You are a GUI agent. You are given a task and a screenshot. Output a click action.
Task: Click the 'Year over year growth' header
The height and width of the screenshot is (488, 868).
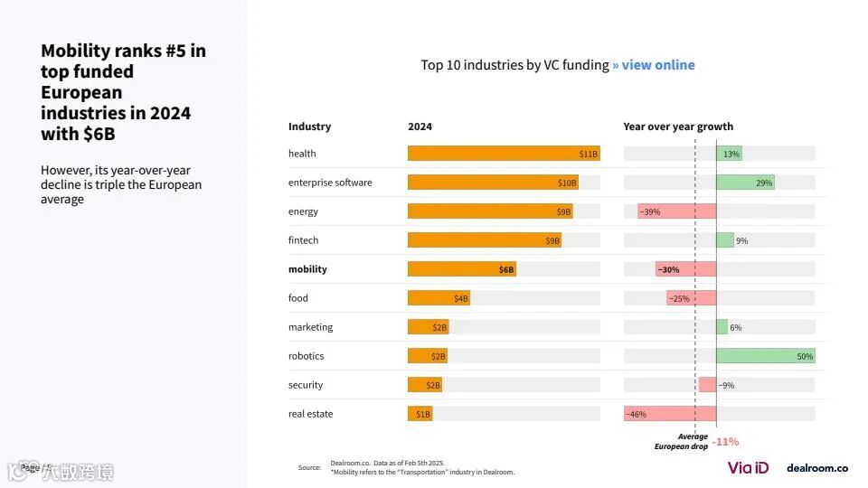tap(677, 127)
